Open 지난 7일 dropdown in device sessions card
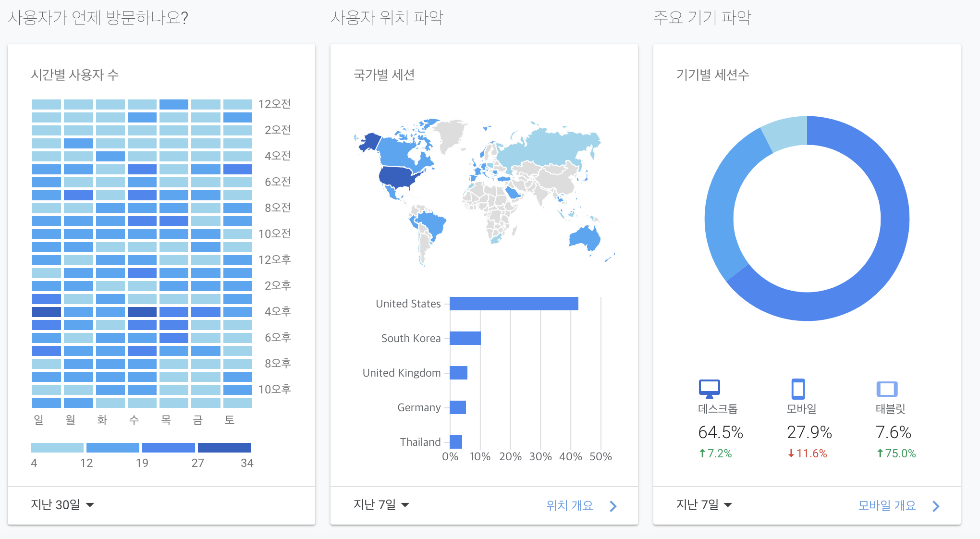This screenshot has width=980, height=539. tap(704, 505)
